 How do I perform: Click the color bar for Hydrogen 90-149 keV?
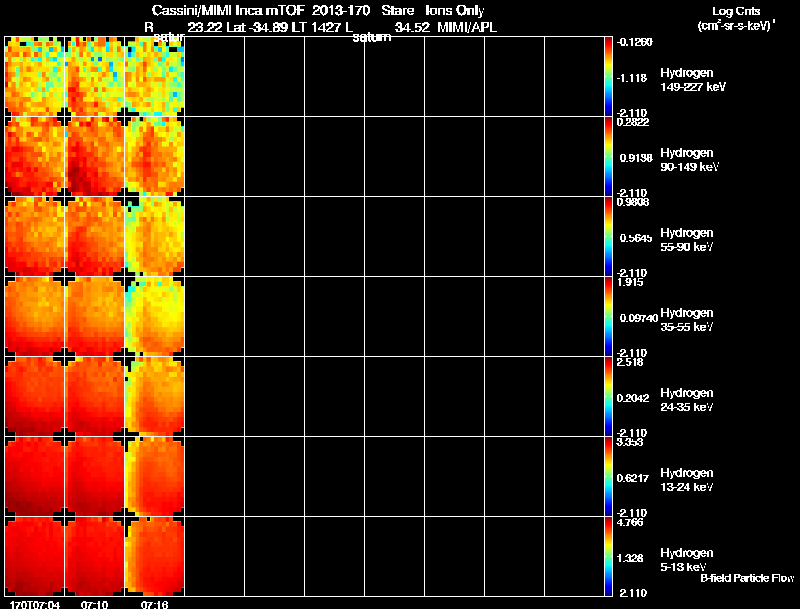click(x=608, y=156)
